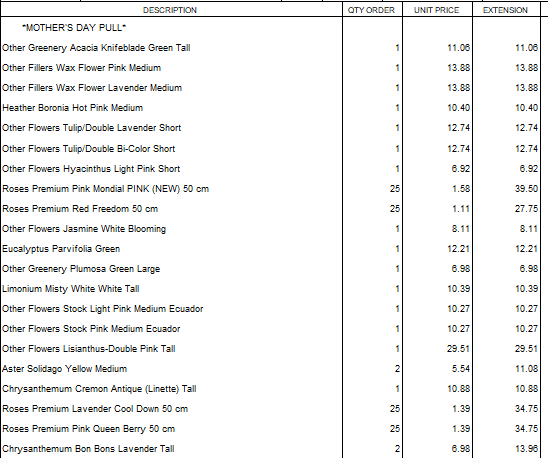
Task: Click Other Fillers Wax Flower Pink Medium
Action: tap(81, 68)
